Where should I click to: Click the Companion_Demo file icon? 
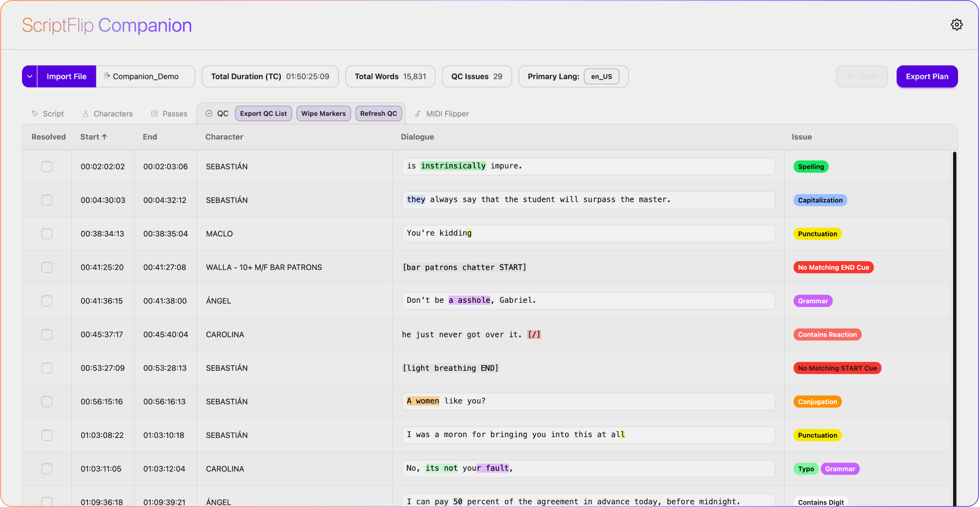click(107, 76)
